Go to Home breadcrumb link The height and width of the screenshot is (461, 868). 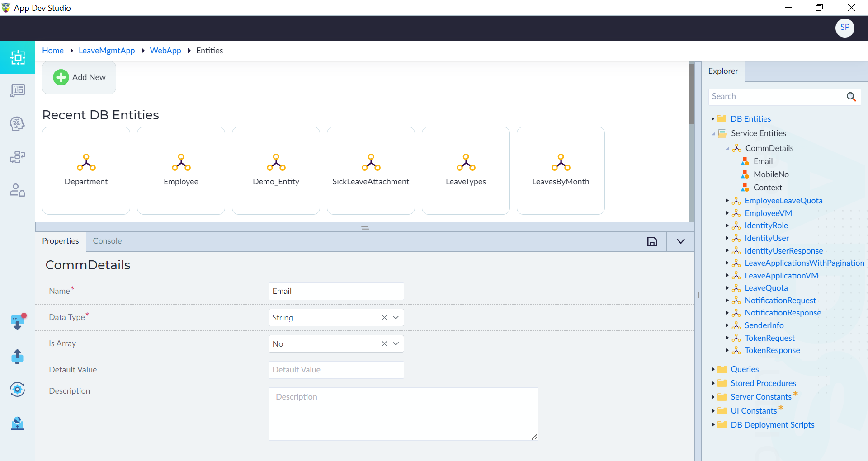(53, 51)
